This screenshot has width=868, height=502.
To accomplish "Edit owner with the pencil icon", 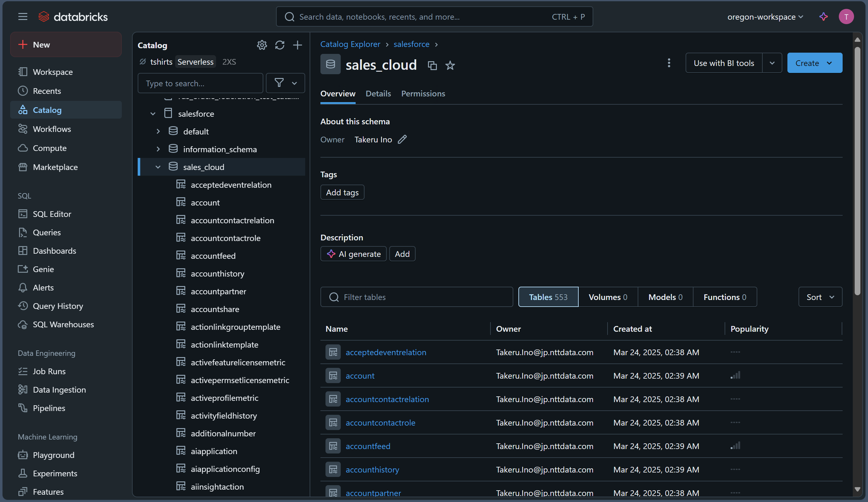I will (x=402, y=140).
